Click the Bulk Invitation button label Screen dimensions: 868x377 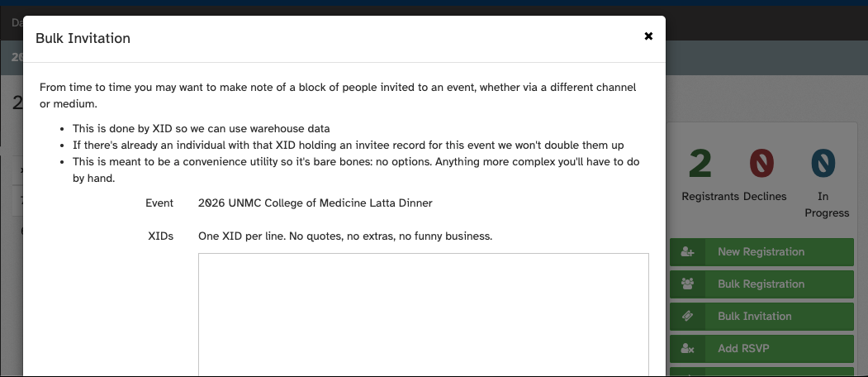(x=755, y=316)
